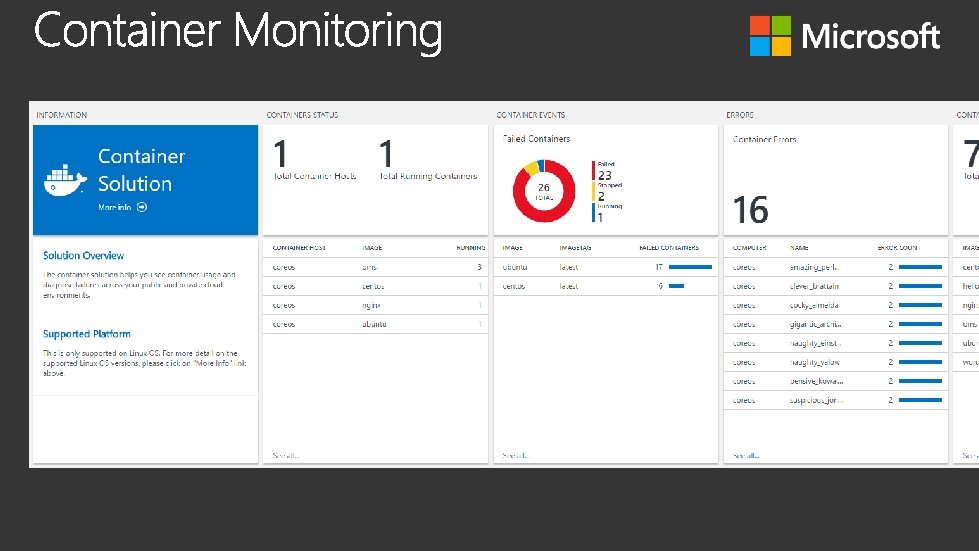Select the Running 1 legend entry
The height and width of the screenshot is (551, 979).
coord(607,213)
